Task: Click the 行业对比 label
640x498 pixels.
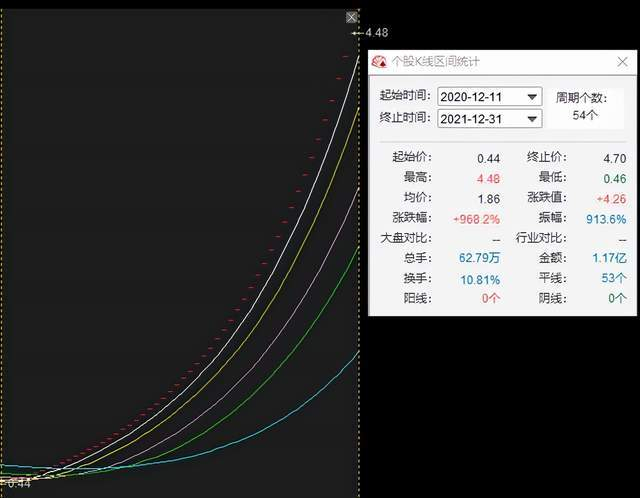Action: click(541, 238)
